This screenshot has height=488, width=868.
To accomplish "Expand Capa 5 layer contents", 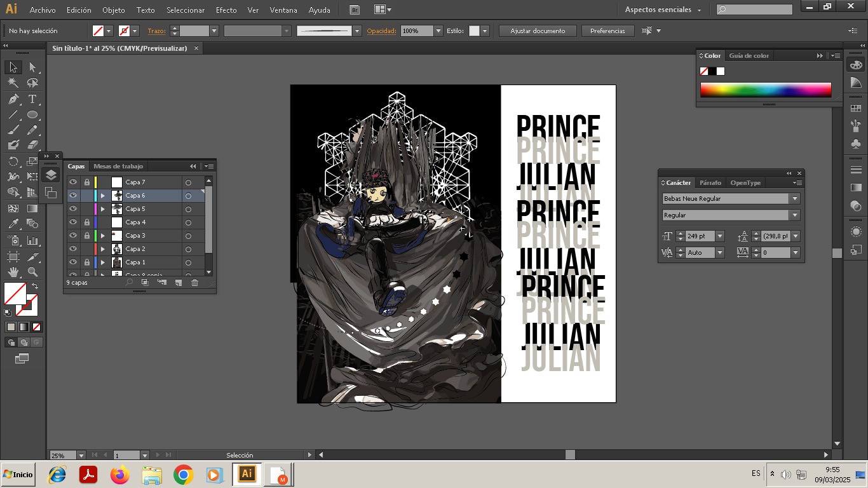I will click(103, 209).
